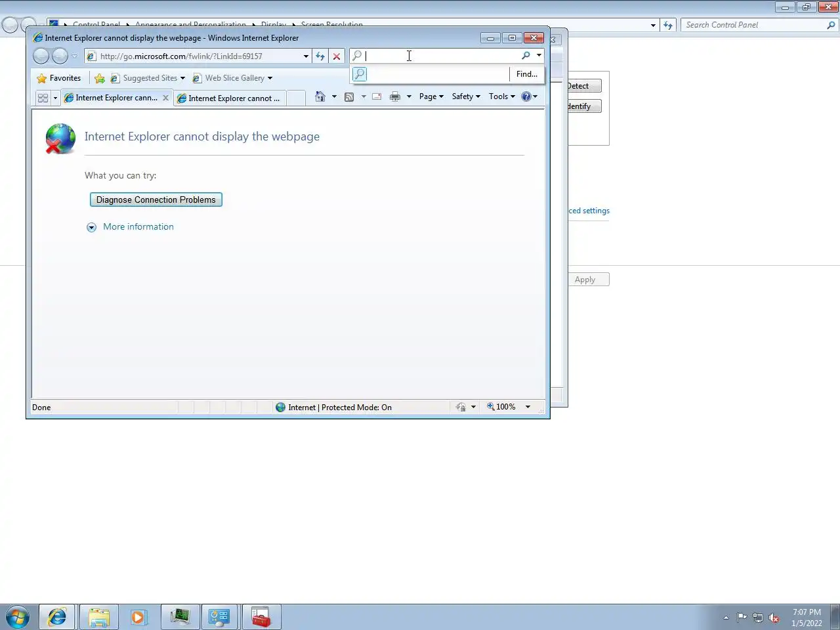The width and height of the screenshot is (840, 630).
Task: Expand the Home button dropdown arrow
Action: 334,96
